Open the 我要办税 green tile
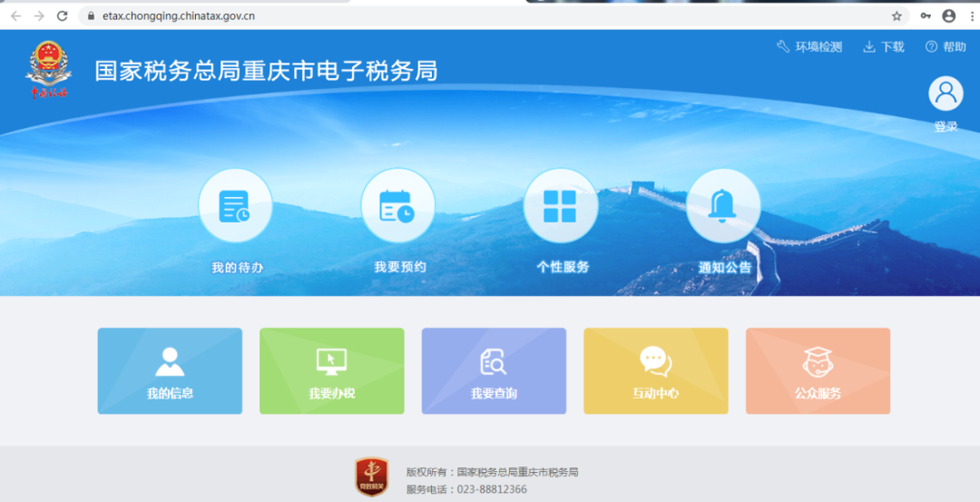The width and height of the screenshot is (980, 502). (332, 370)
